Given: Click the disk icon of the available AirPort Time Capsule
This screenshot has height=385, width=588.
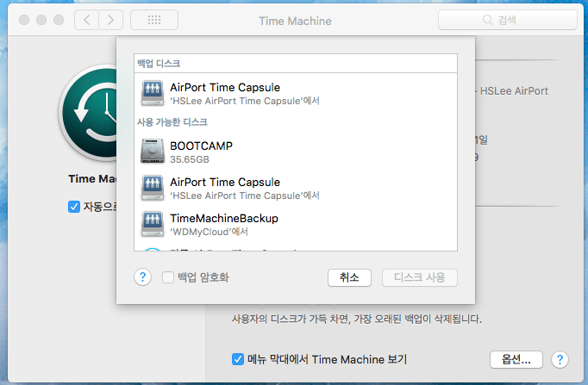Looking at the screenshot, I should [x=153, y=188].
